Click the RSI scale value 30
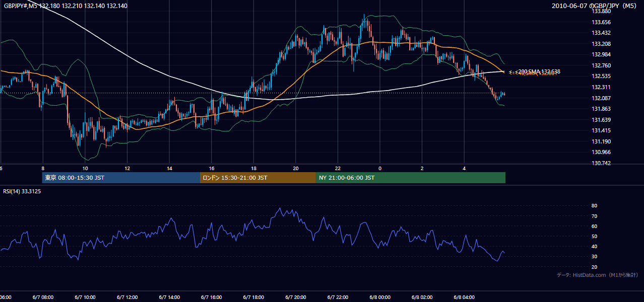 (594, 257)
